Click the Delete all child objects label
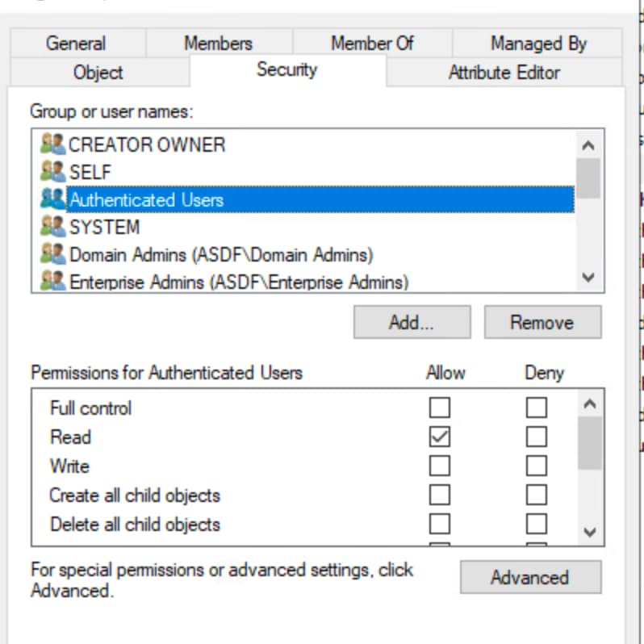 (x=135, y=525)
